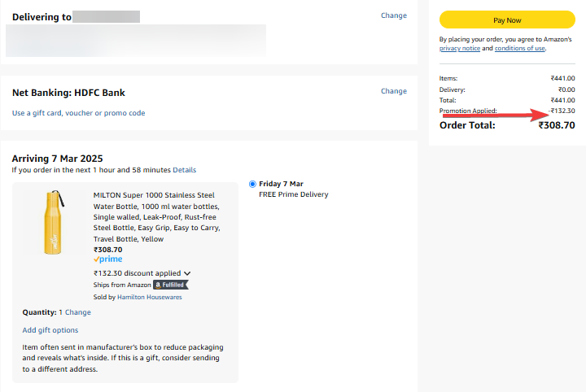This screenshot has height=392, width=586.
Task: Open Amazon's privacy notice
Action: tap(460, 48)
